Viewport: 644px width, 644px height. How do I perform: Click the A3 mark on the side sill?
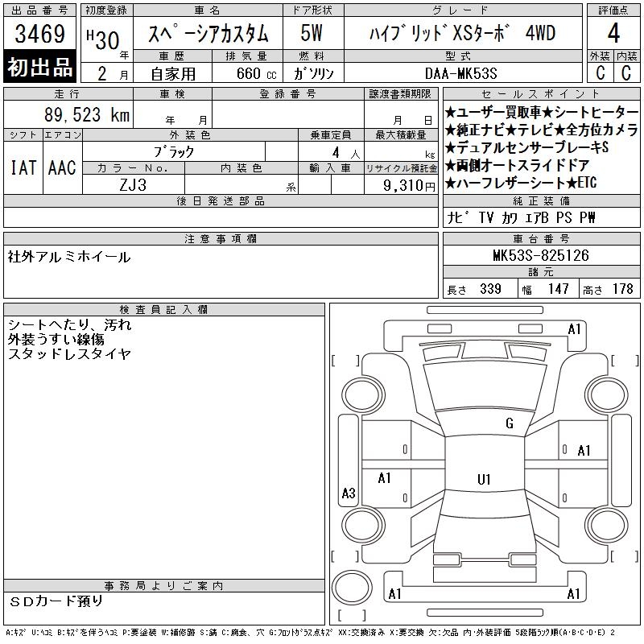(349, 493)
